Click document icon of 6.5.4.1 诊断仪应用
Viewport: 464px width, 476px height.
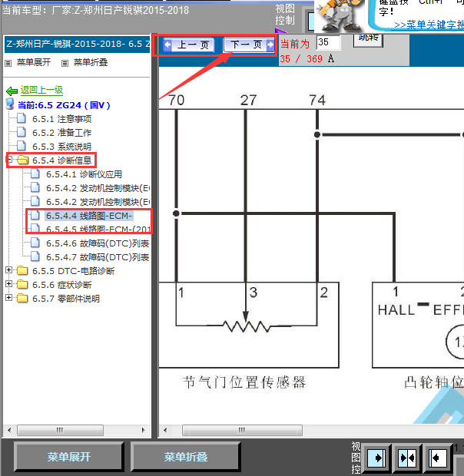click(x=35, y=174)
